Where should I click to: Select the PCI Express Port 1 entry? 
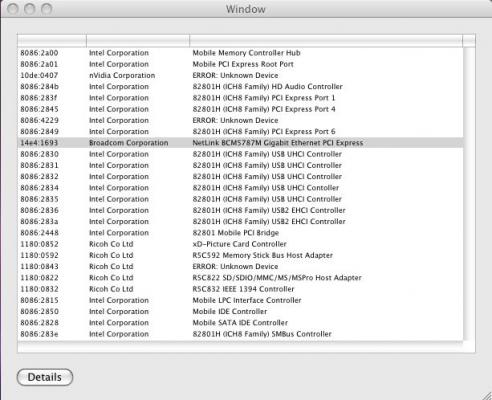(264, 98)
